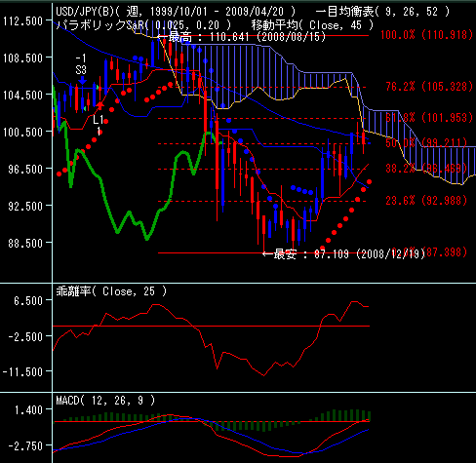Click the 1.400 MACD axis value

(28, 410)
